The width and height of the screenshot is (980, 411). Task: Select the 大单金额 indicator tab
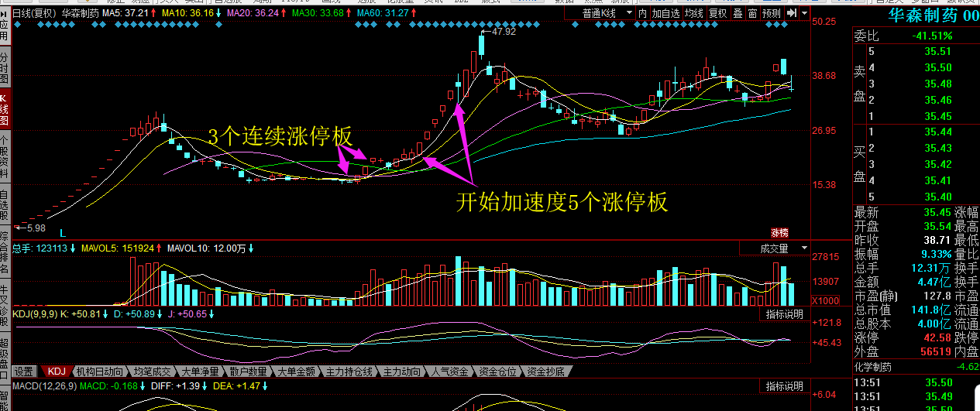click(x=296, y=372)
